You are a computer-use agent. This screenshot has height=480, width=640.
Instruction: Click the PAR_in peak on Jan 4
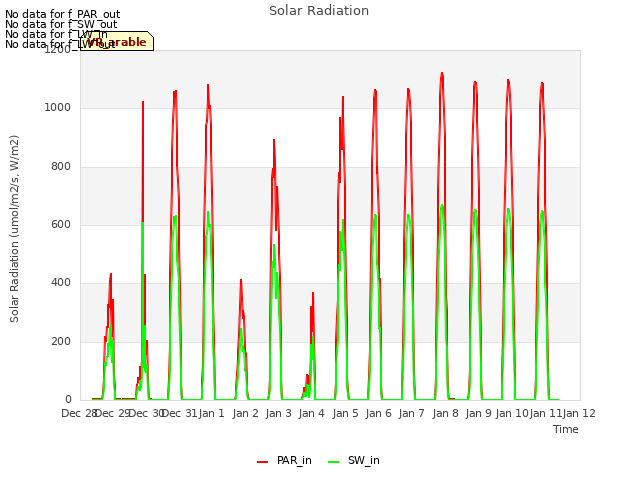(313, 293)
